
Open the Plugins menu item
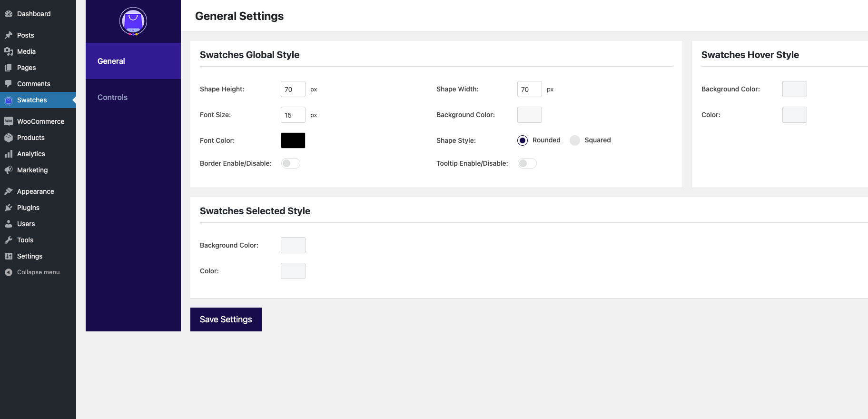coord(38,208)
